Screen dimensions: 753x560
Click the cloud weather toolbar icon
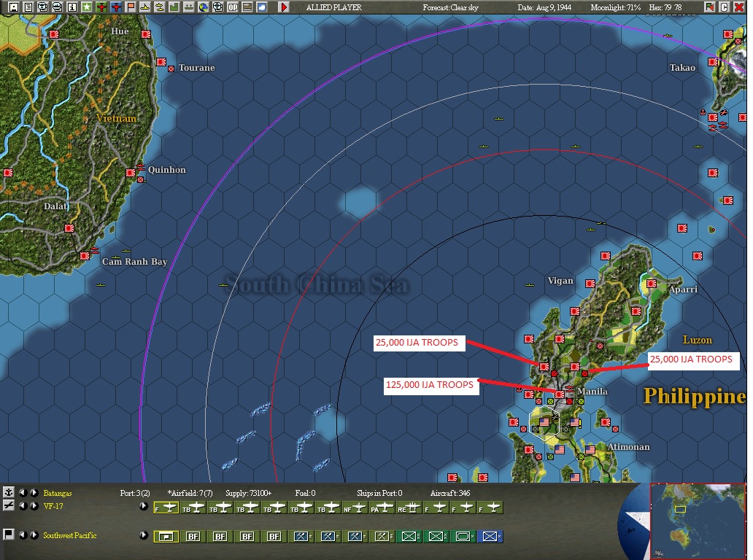coord(262,7)
